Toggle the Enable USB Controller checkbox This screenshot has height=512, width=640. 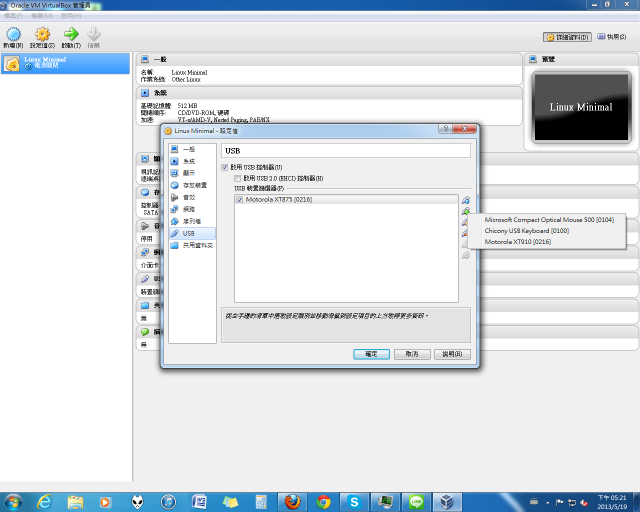point(224,167)
